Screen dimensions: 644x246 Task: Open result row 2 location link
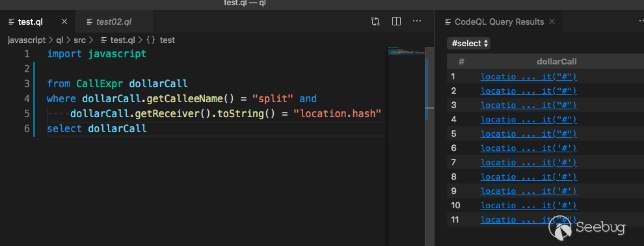[529, 90]
